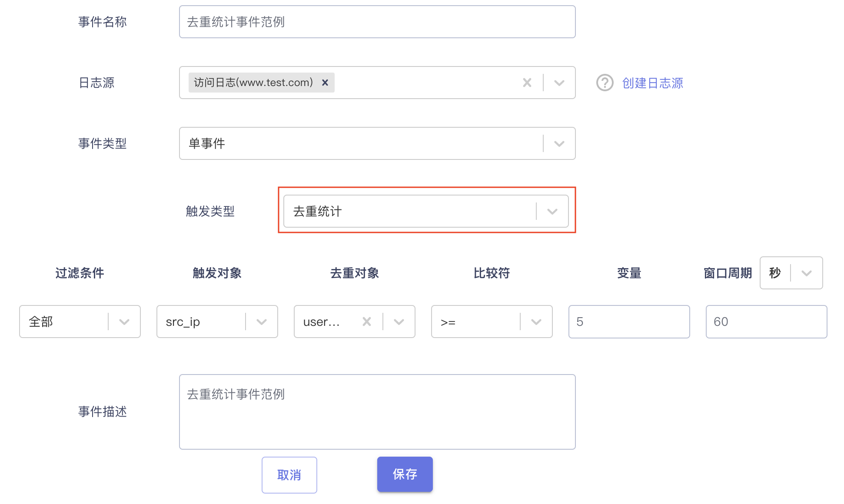The height and width of the screenshot is (504, 844).
Task: Change the 窗口周期 unit 秒 dropdown
Action: click(791, 273)
